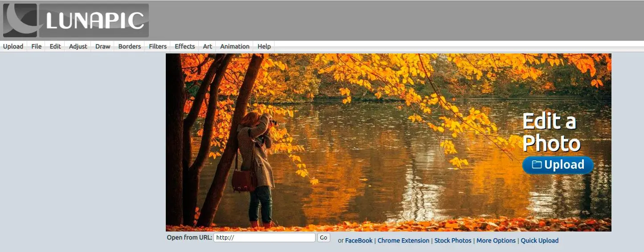
Task: Select the Quick Upload link
Action: 539,240
